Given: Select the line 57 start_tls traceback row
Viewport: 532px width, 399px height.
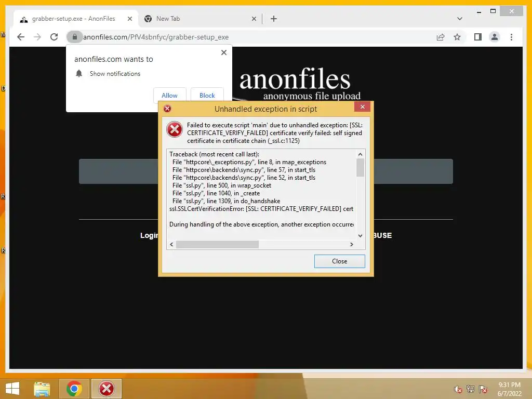Looking at the screenshot, I should coord(244,170).
